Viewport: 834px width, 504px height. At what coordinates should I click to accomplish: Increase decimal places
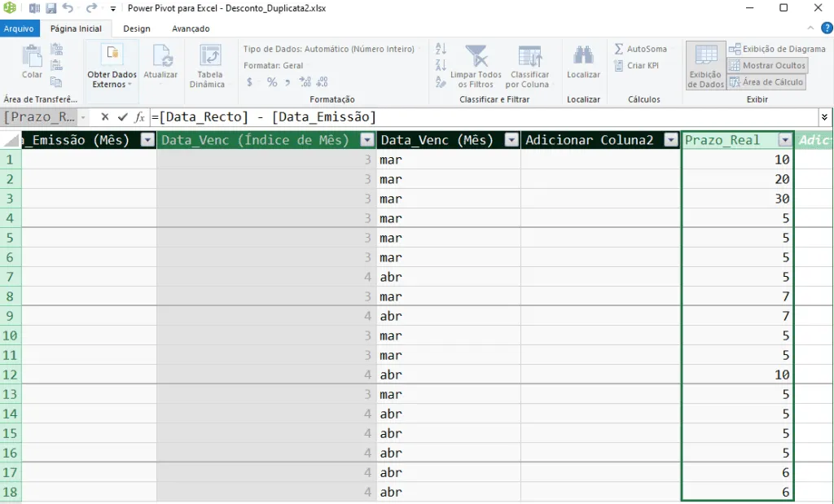(305, 82)
